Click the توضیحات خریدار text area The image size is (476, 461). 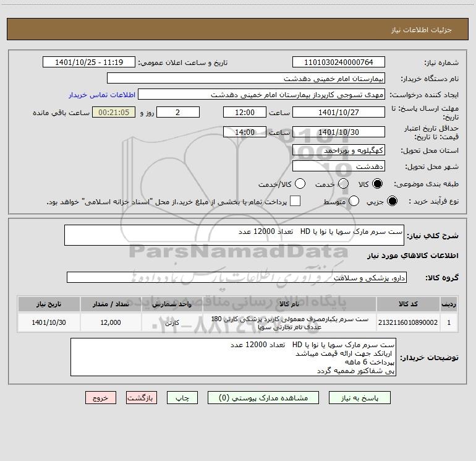coord(233,357)
